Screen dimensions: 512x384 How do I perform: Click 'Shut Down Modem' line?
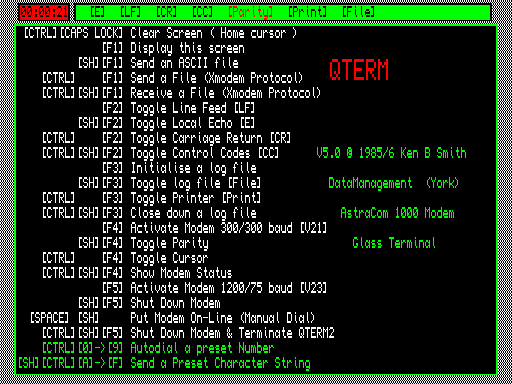pyautogui.click(x=175, y=303)
